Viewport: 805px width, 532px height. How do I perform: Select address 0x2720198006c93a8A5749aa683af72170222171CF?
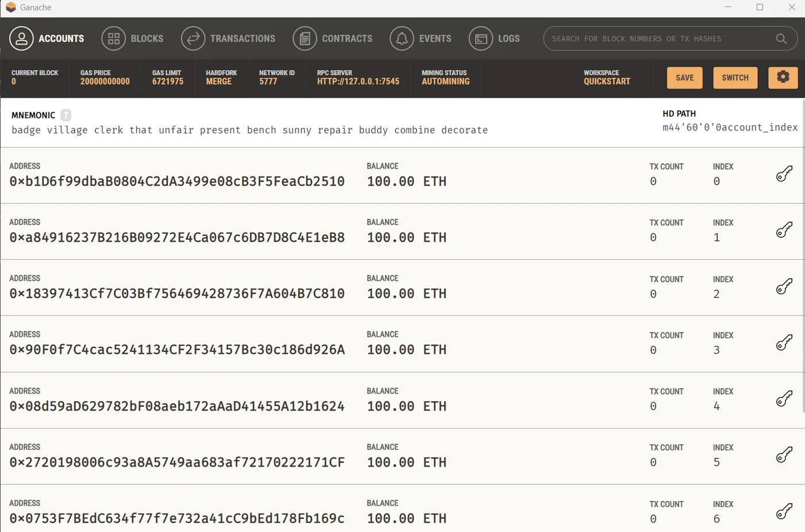[177, 462]
